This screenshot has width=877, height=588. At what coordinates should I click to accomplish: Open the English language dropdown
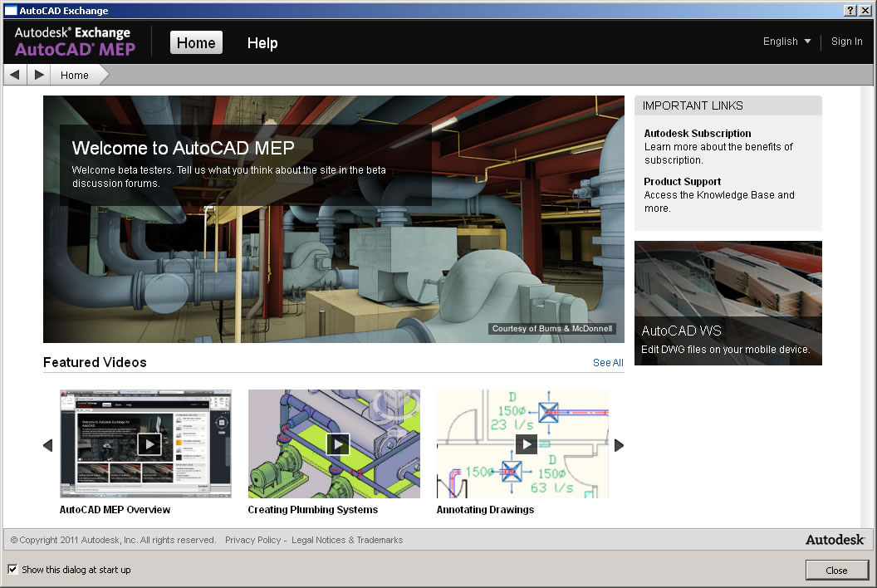pos(786,42)
